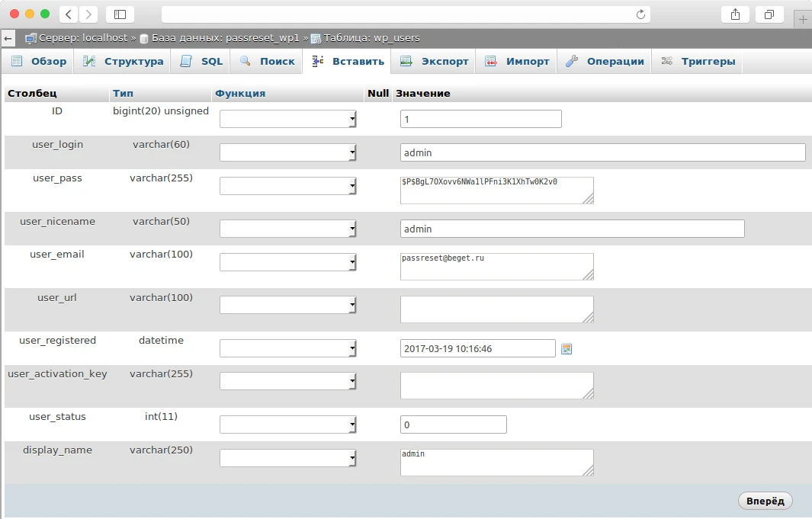This screenshot has width=812, height=519.
Task: Open function dropdown for ID row
Action: point(288,119)
